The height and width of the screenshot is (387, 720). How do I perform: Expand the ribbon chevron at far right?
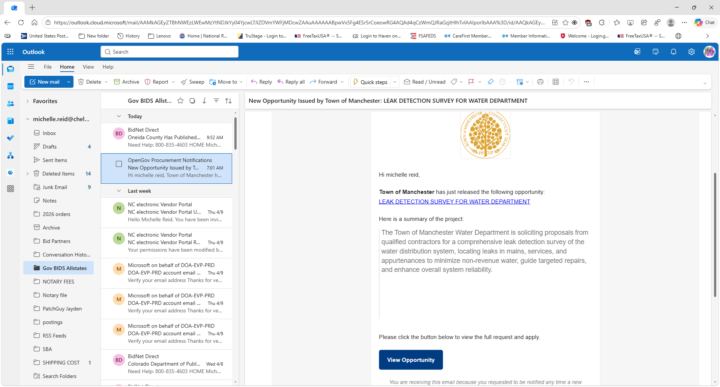[705, 83]
